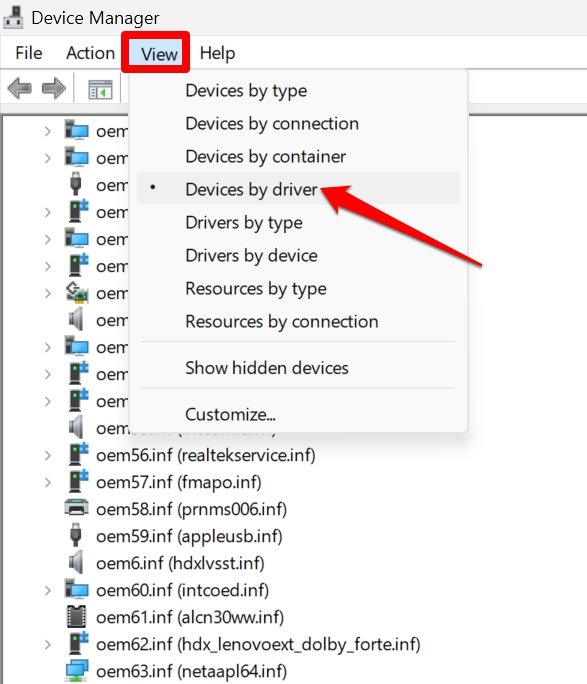
Task: Select the row oem57.inf (fmapo.inf)
Action: 179,482
